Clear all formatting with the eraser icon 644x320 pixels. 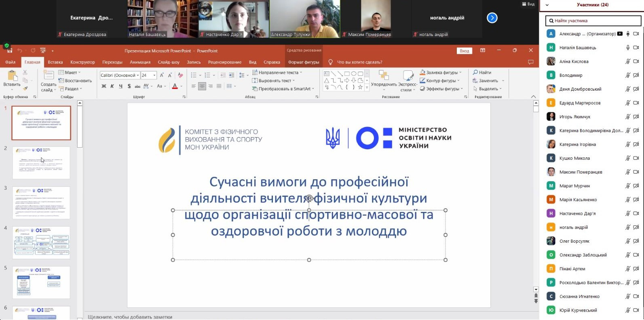[180, 75]
